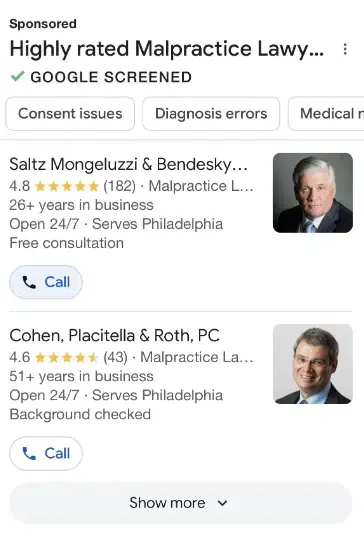
Task: Click the star rating for Cohen, Placitella & Roth
Action: pos(67,358)
